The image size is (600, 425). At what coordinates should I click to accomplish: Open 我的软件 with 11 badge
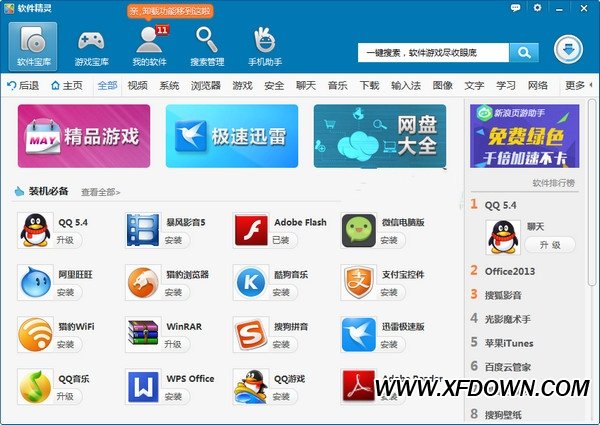(150, 46)
